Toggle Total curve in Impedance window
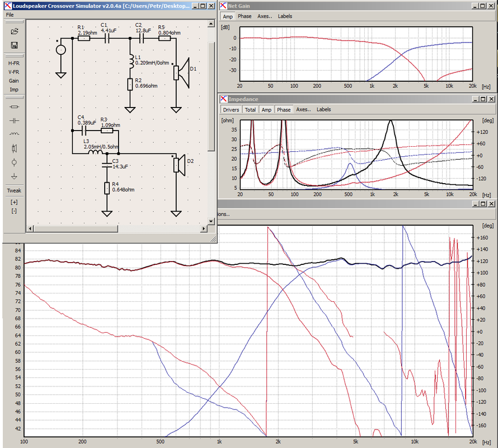Screen dimensions: 498x448 tap(250, 110)
